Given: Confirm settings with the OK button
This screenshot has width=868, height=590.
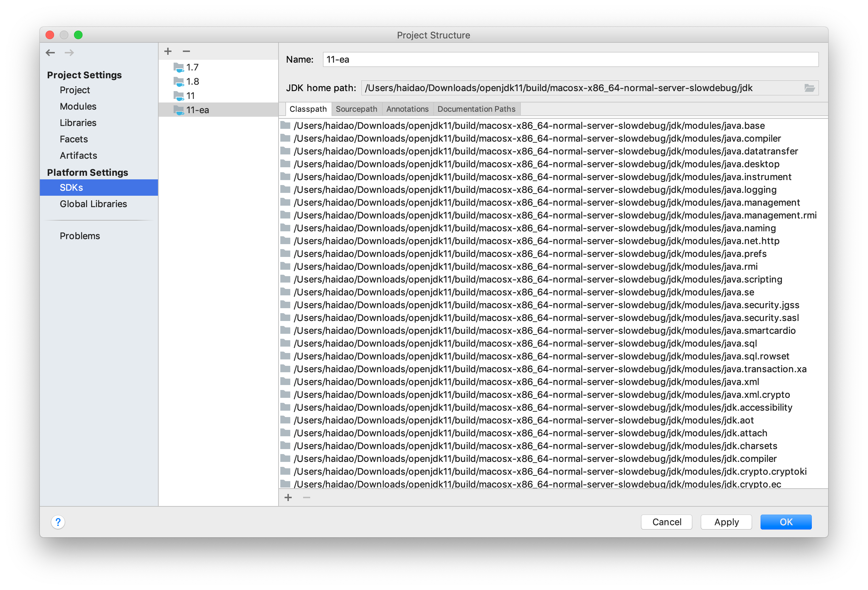Looking at the screenshot, I should [786, 522].
